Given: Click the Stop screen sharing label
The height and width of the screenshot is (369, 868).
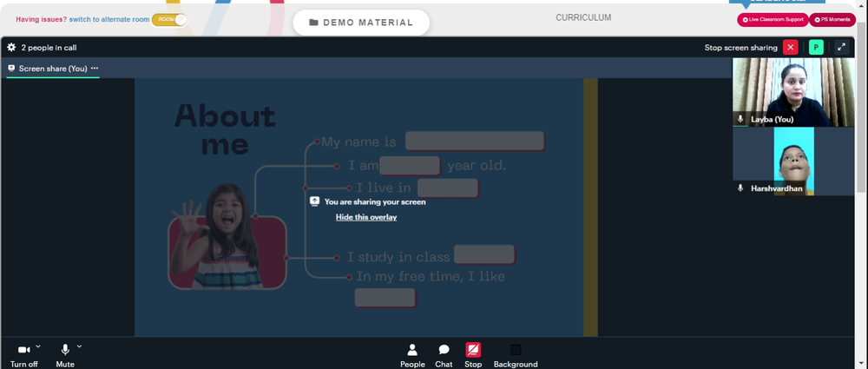Looking at the screenshot, I should point(740,48).
